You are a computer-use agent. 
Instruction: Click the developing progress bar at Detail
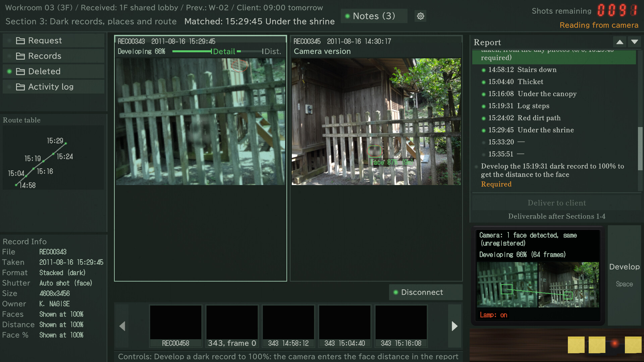tap(224, 51)
